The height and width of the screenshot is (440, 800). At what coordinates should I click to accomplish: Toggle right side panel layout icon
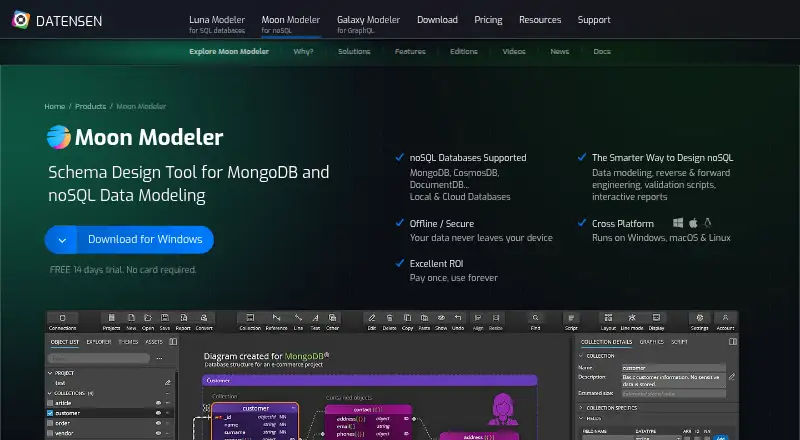[733, 341]
